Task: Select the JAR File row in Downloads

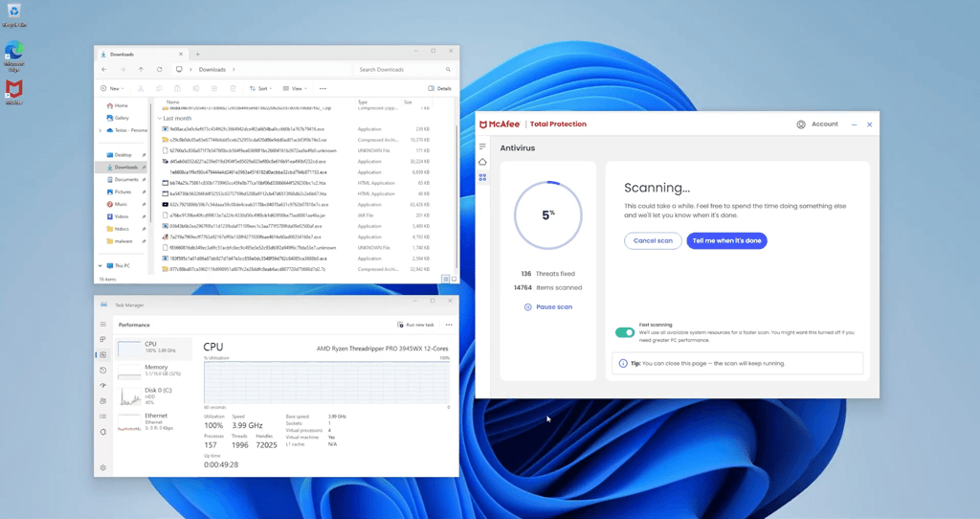Action: pyautogui.click(x=296, y=215)
